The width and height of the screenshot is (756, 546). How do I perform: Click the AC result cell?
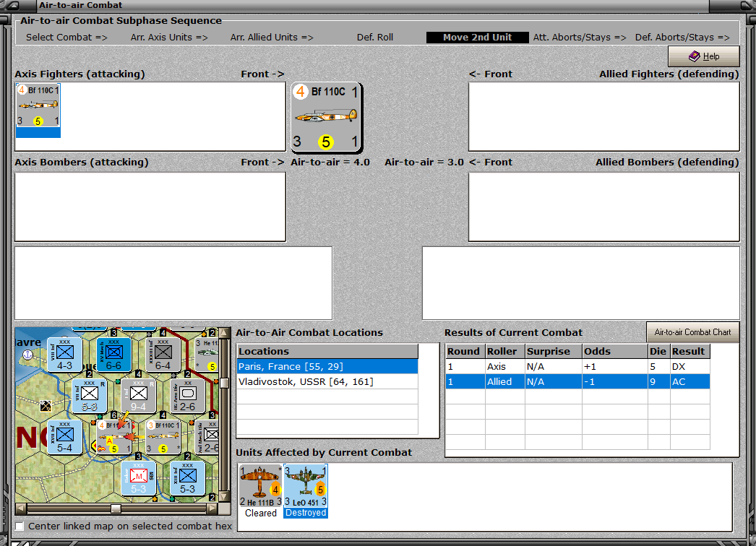(x=690, y=381)
